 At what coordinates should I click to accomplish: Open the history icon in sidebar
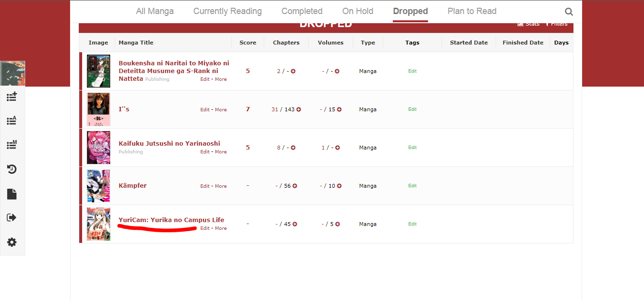click(x=12, y=169)
